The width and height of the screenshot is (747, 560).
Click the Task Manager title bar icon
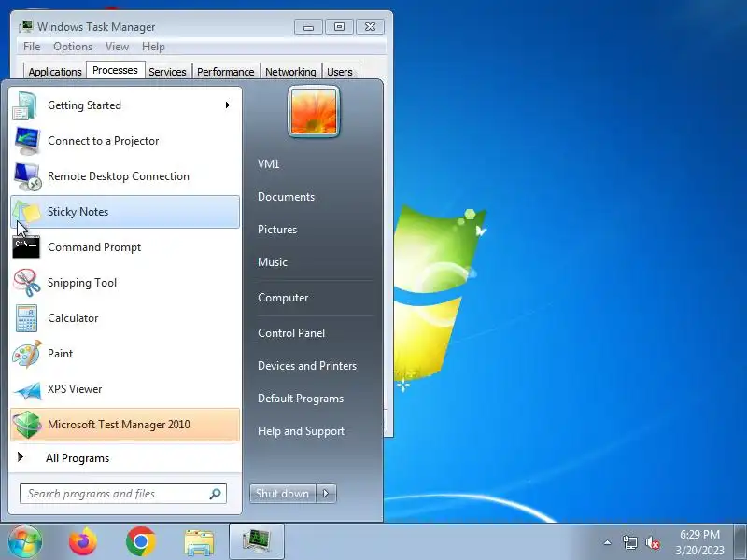26,26
